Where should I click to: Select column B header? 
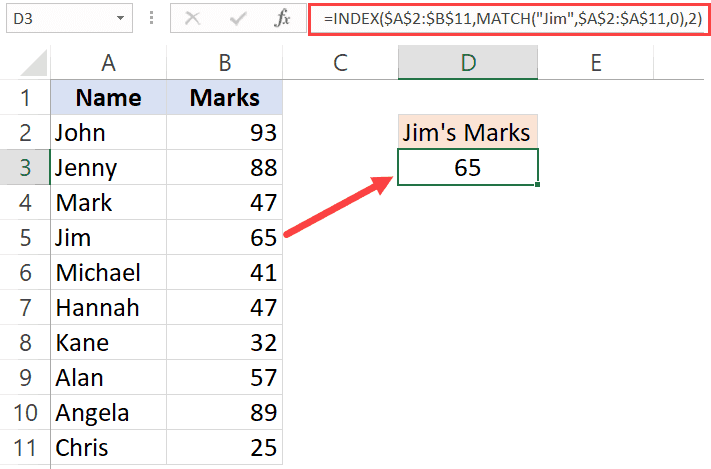(224, 63)
